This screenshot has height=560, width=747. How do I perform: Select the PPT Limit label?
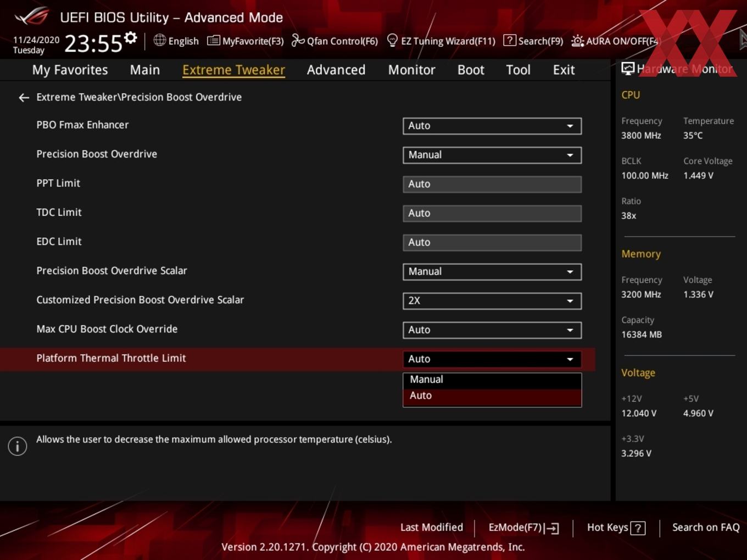(x=58, y=183)
